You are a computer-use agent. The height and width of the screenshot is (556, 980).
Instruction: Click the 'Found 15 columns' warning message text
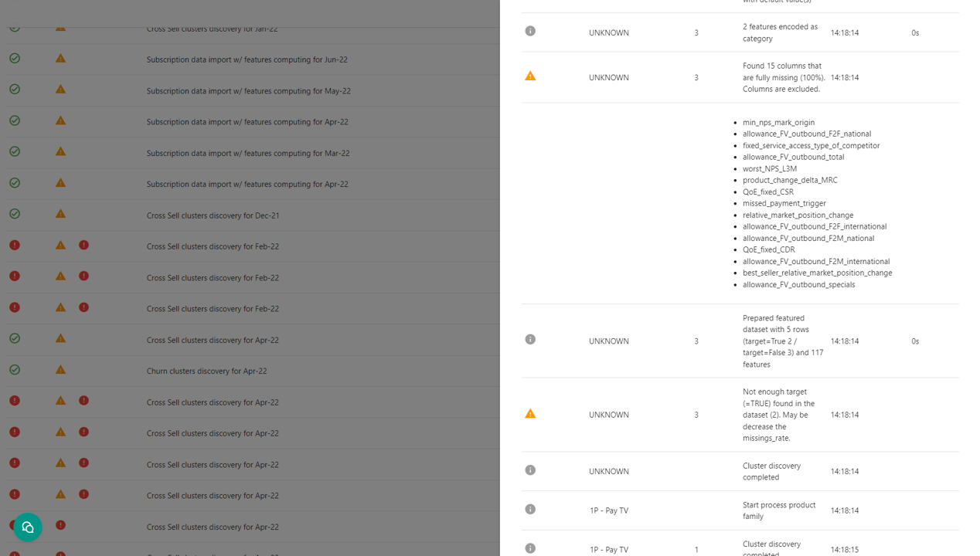tap(783, 77)
